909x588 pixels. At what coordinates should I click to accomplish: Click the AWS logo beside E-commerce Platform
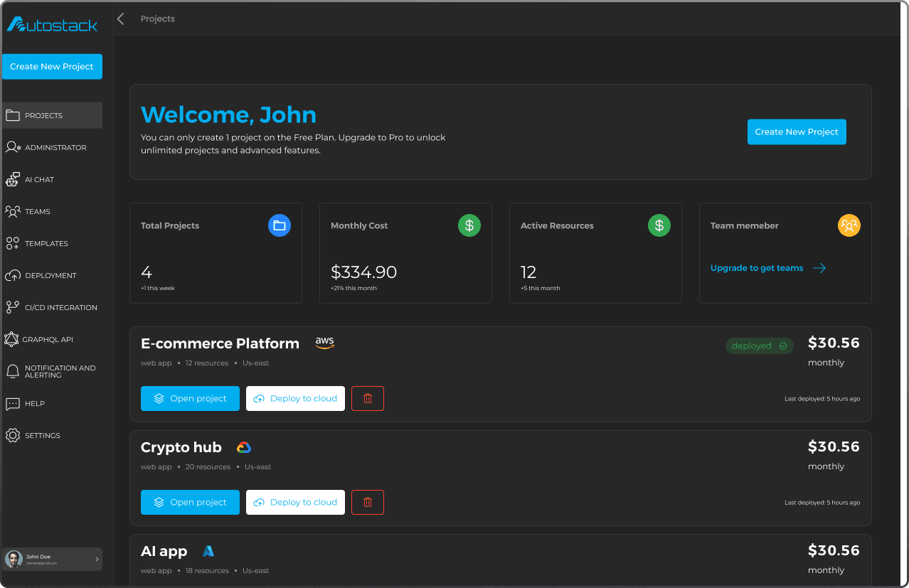pos(324,343)
